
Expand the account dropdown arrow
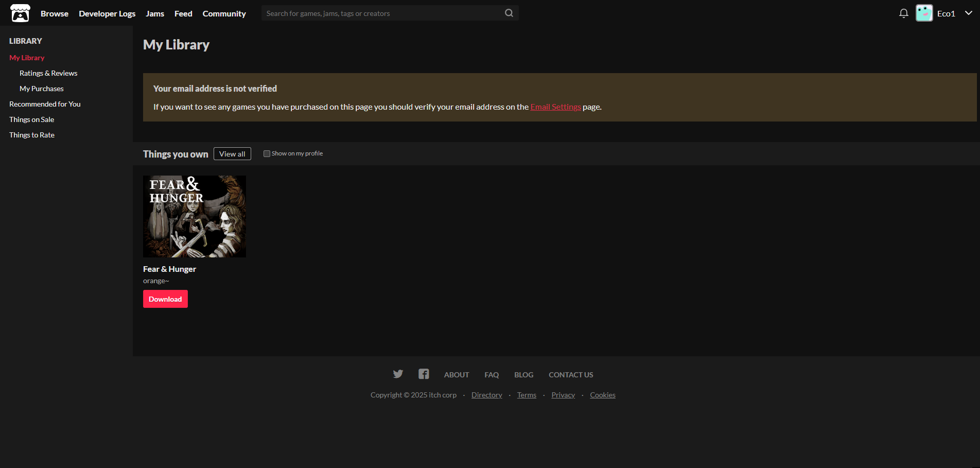pos(969,13)
